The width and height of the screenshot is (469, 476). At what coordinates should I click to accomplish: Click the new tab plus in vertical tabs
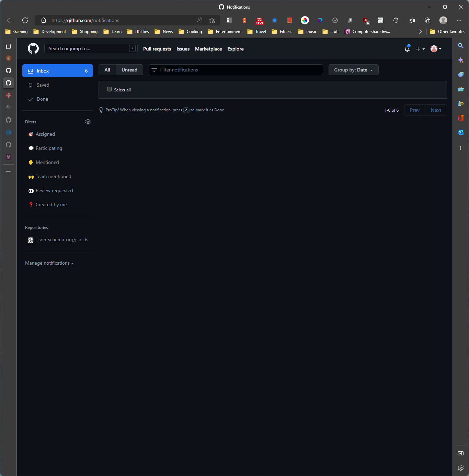(8, 171)
